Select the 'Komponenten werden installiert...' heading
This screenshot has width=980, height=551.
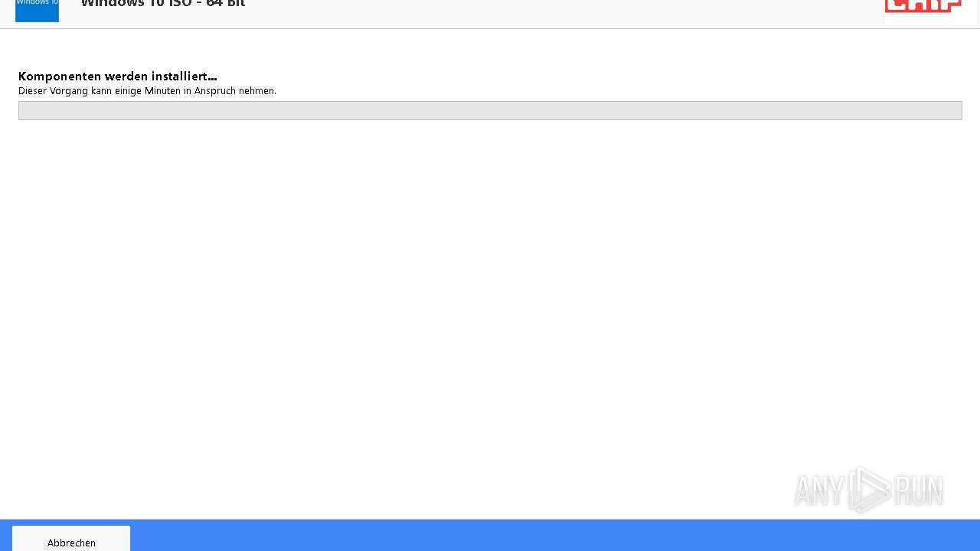point(118,77)
